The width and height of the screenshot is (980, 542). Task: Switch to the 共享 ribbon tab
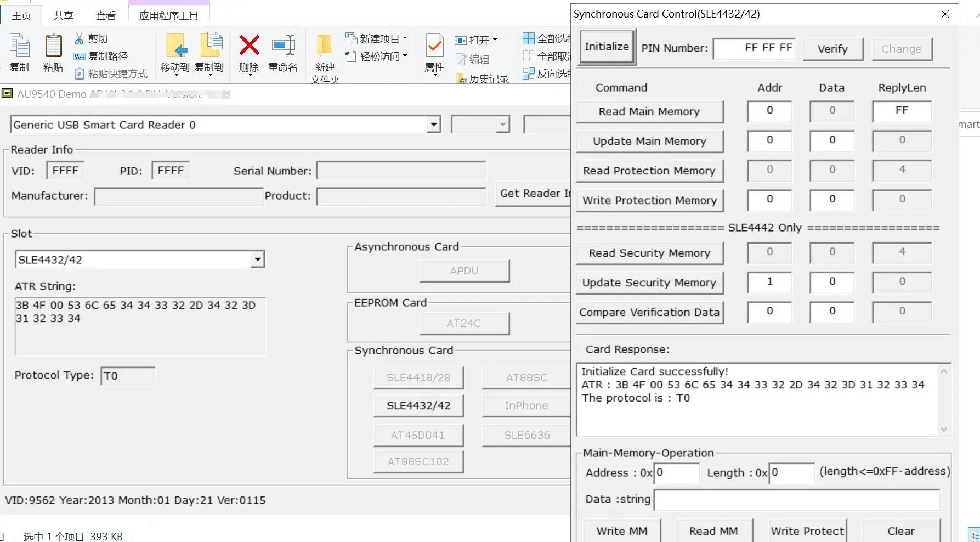click(x=63, y=15)
